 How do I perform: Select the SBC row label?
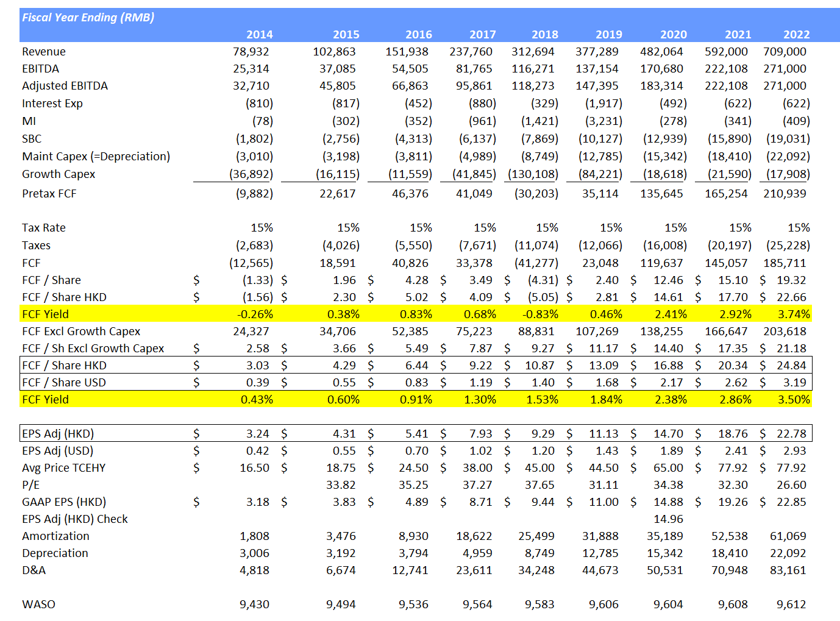[x=32, y=139]
